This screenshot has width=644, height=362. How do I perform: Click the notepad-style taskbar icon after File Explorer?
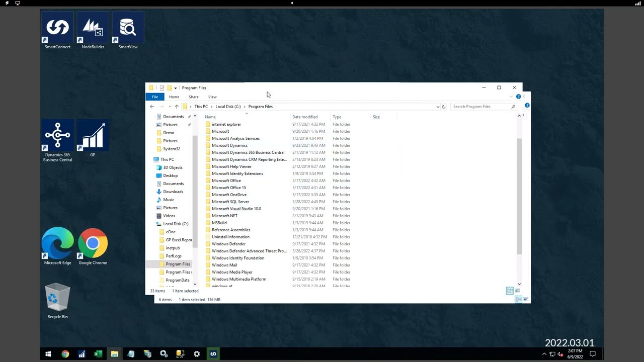[x=131, y=354]
